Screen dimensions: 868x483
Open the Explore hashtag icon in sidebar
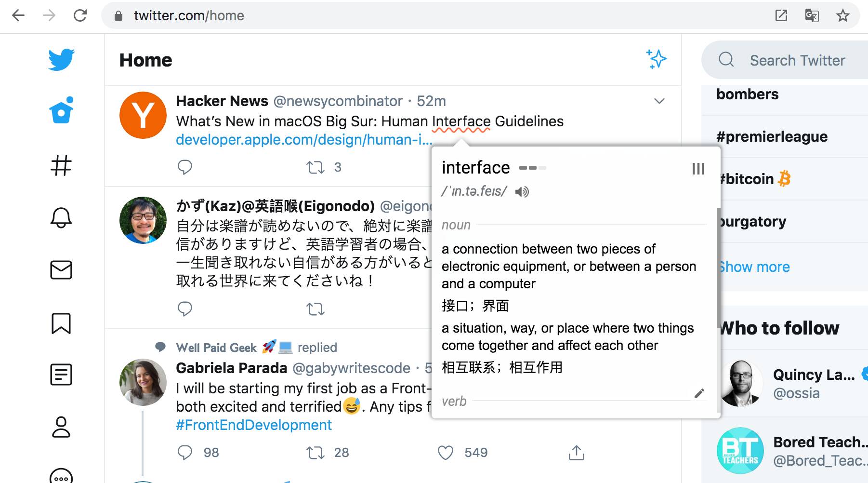click(x=61, y=165)
